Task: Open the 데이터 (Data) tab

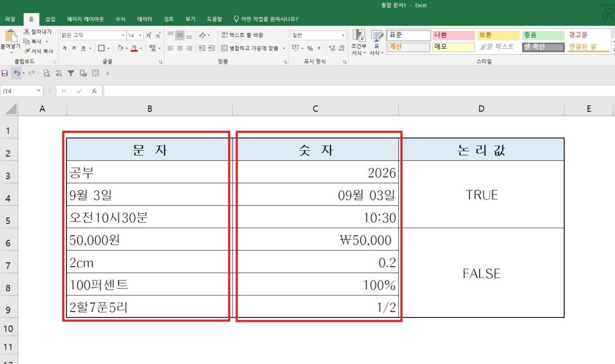Action: click(x=144, y=19)
